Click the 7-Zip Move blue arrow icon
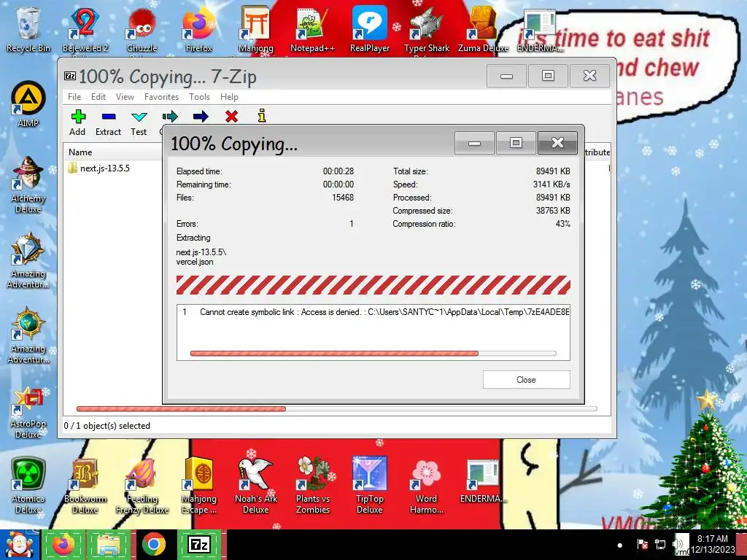747x560 pixels. coord(201,116)
